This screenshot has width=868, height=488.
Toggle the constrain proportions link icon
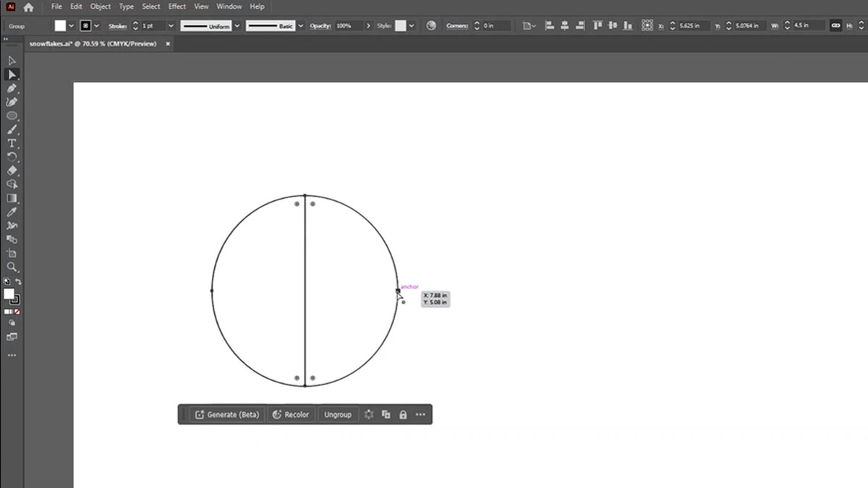837,25
